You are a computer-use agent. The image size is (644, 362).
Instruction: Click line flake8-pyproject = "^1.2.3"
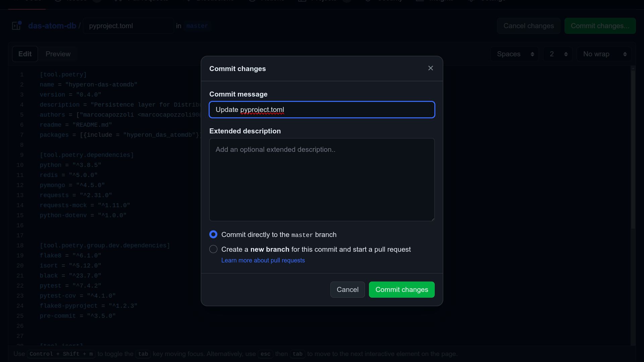tap(89, 306)
